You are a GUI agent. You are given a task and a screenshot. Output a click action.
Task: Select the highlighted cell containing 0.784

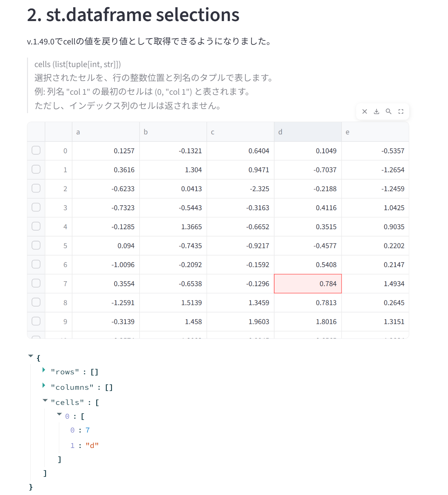tap(308, 283)
